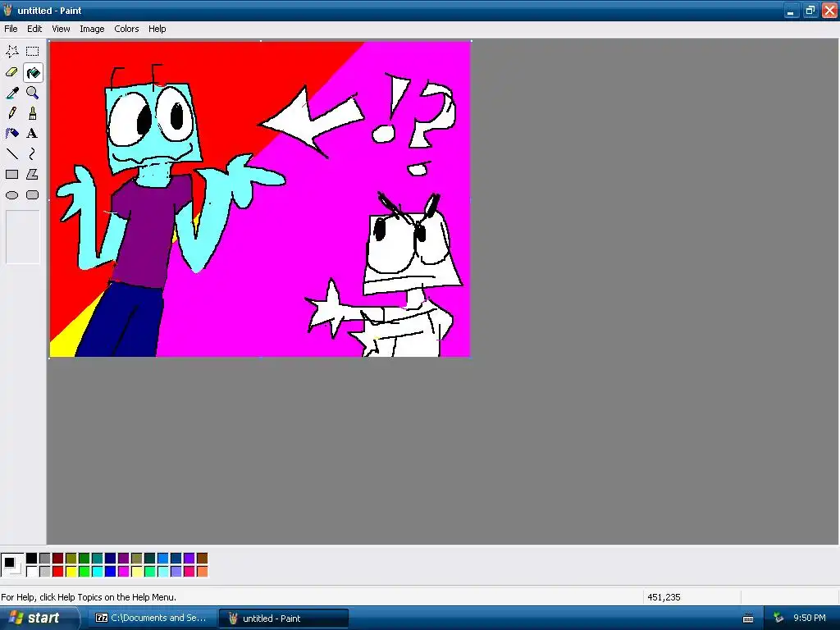Choose the dark gray swatch

click(45, 559)
